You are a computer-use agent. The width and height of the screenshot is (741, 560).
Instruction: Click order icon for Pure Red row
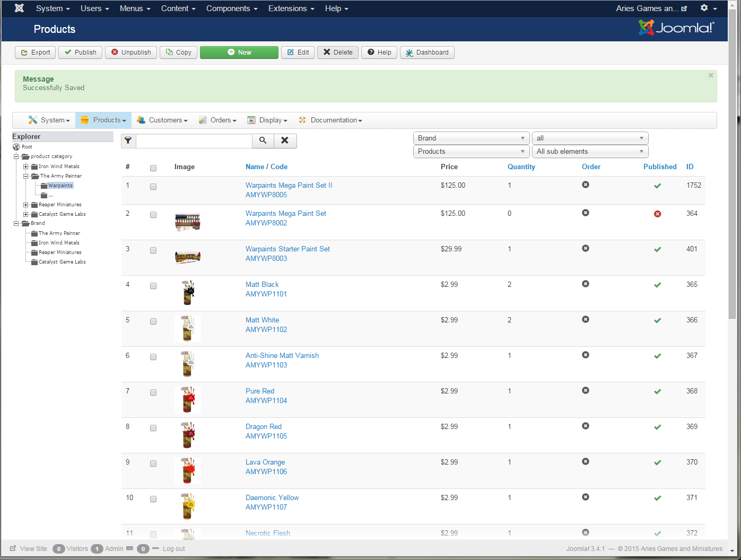point(586,390)
